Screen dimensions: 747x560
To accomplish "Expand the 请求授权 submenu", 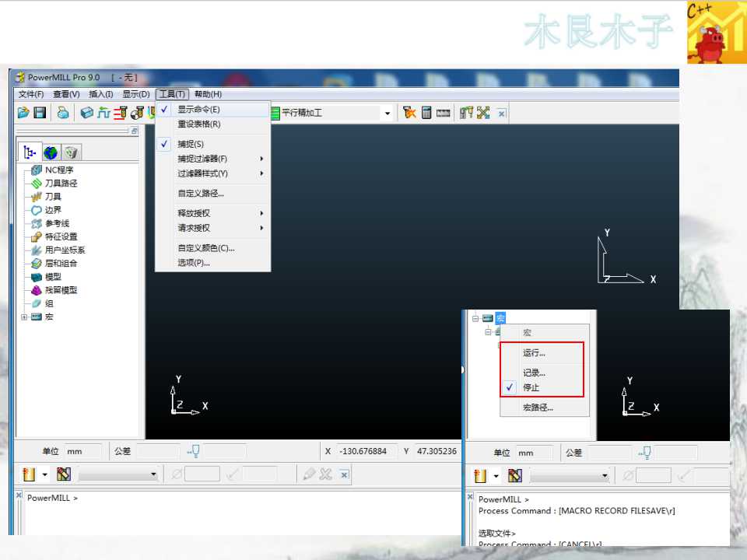I will 212,228.
